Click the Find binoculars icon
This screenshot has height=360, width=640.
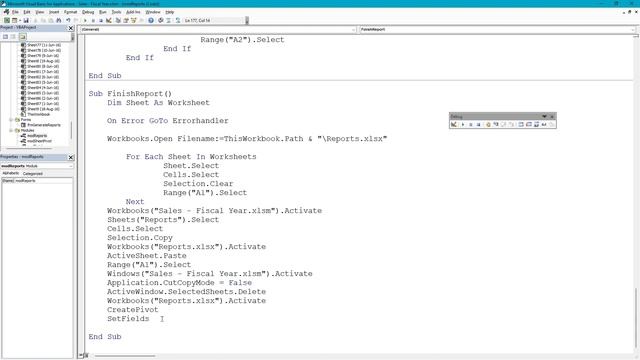pos(59,20)
